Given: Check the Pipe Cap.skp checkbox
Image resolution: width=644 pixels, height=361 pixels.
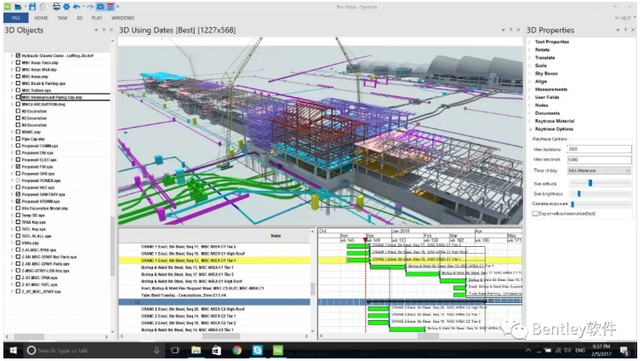Looking at the screenshot, I should tap(18, 139).
